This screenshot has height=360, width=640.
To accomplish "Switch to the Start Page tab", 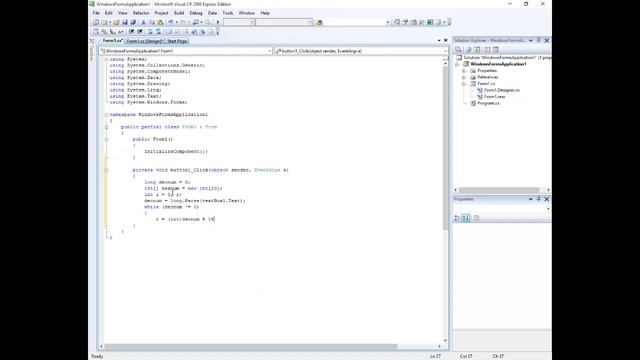I will pos(177,41).
